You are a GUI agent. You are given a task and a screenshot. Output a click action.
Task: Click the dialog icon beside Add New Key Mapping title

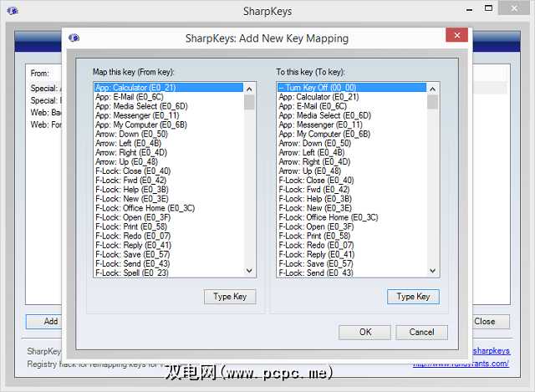[74, 38]
